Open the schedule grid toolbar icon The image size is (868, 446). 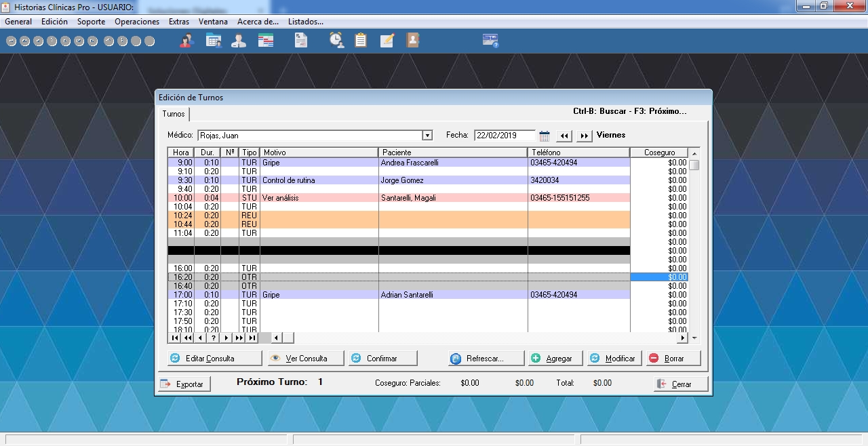pyautogui.click(x=266, y=41)
